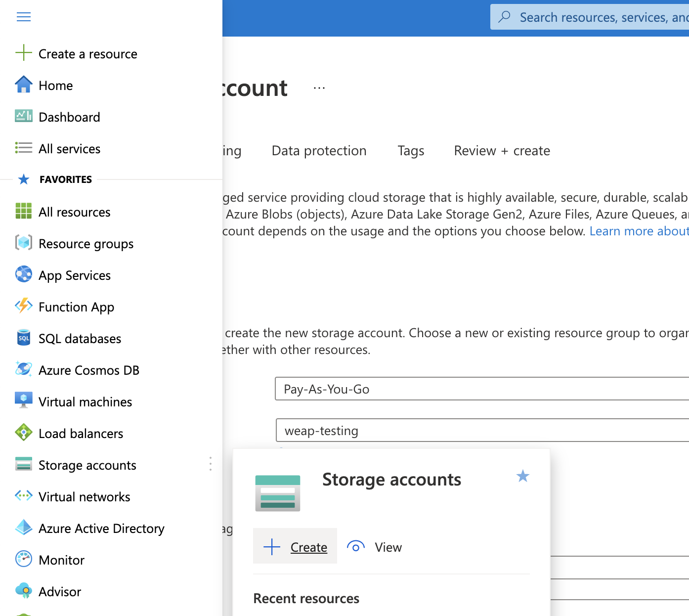689x616 pixels.
Task: Expand the weap-testing resource group dropdown
Action: pos(482,431)
